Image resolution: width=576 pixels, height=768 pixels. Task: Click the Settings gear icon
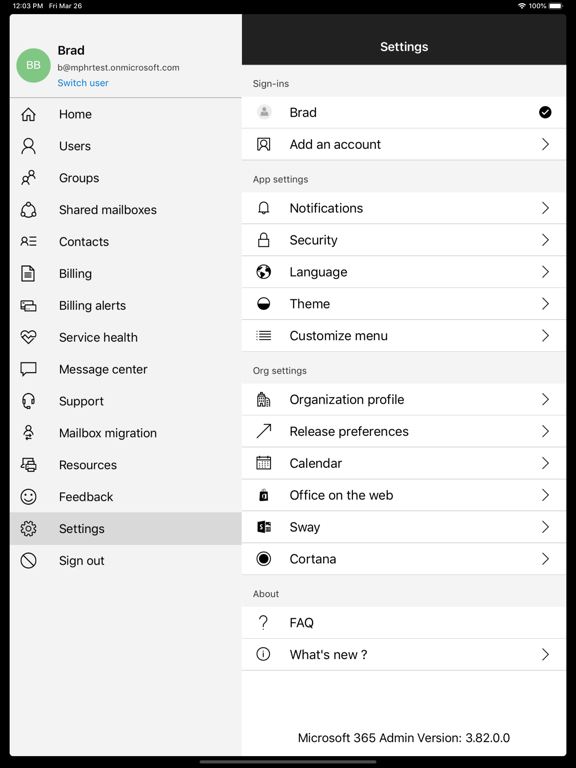(x=28, y=528)
